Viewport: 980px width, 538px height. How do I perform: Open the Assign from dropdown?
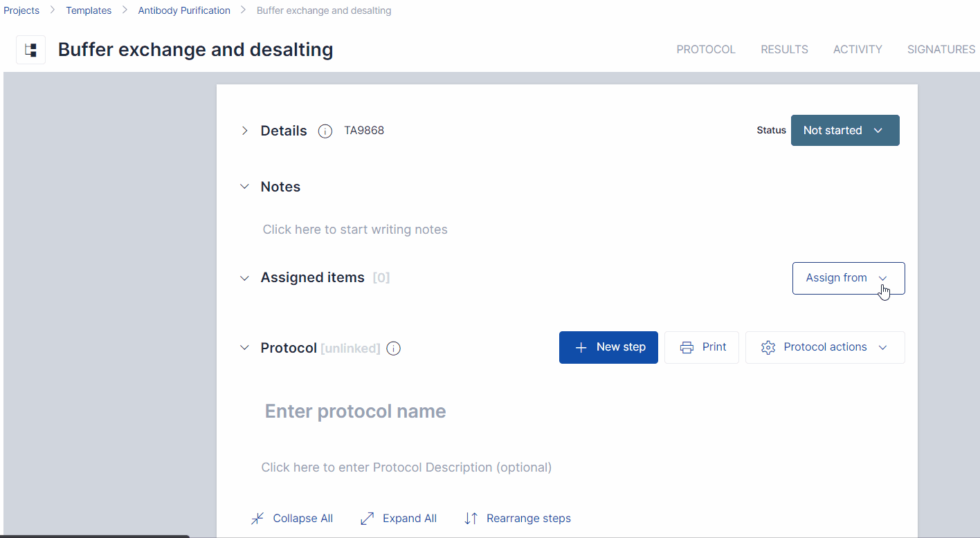tap(848, 278)
